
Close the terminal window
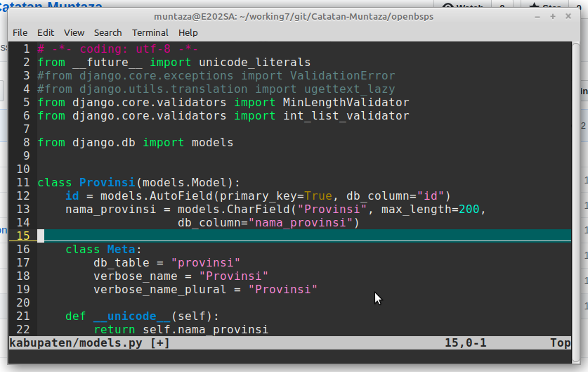568,15
